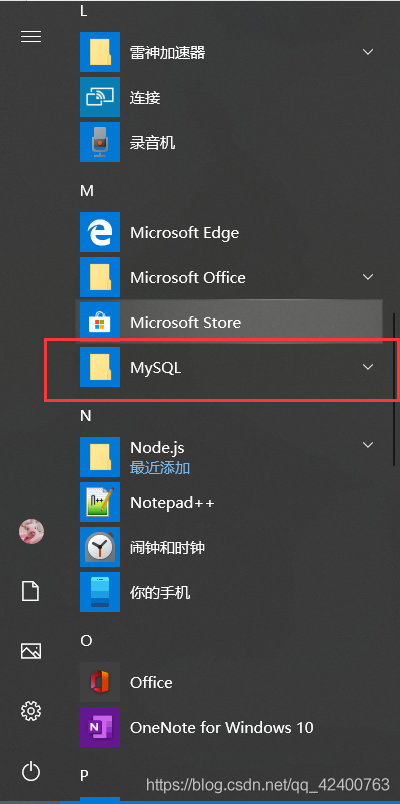The width and height of the screenshot is (400, 804).
Task: Open Settings via gear icon
Action: coord(31,711)
